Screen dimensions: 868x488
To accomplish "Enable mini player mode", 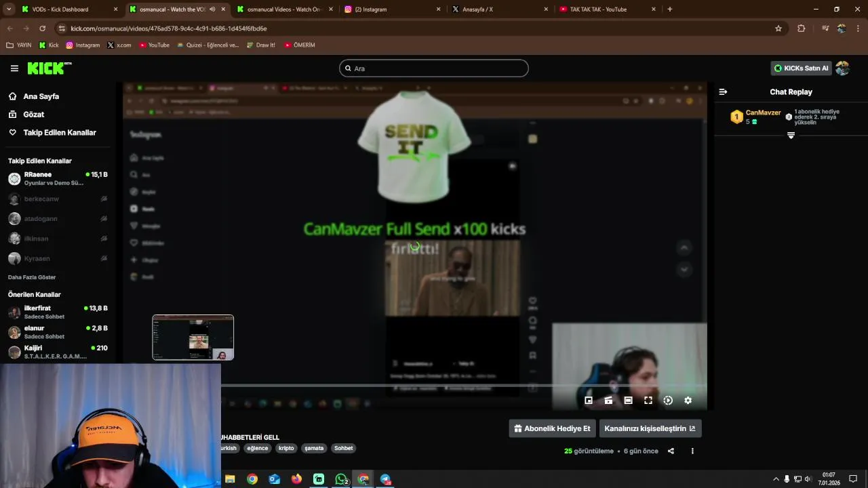I will coord(589,401).
